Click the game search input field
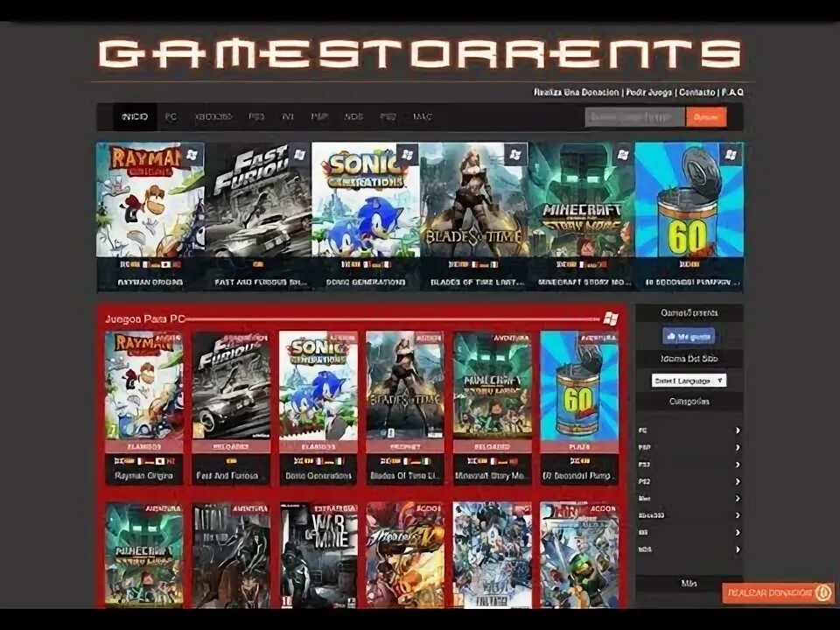The width and height of the screenshot is (840, 630). (x=635, y=116)
